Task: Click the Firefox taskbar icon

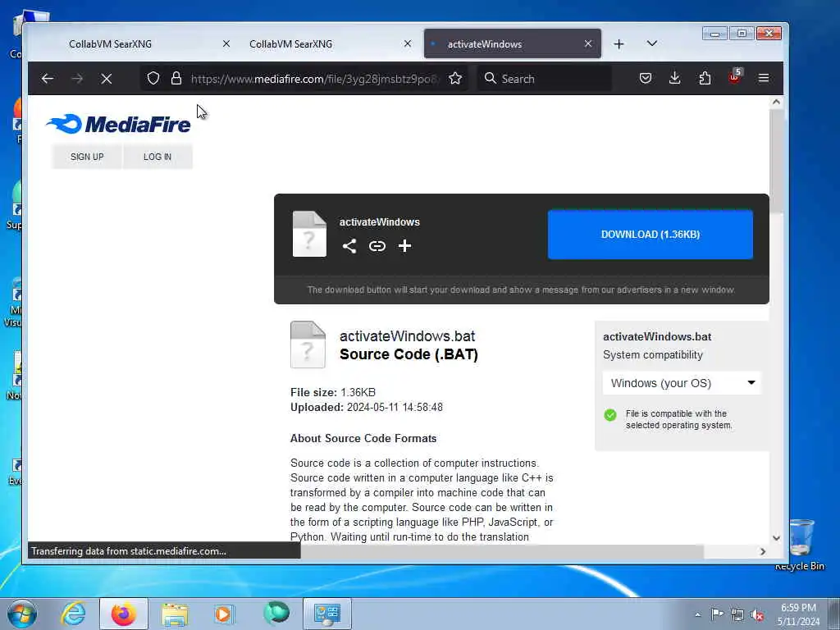Action: (x=123, y=614)
